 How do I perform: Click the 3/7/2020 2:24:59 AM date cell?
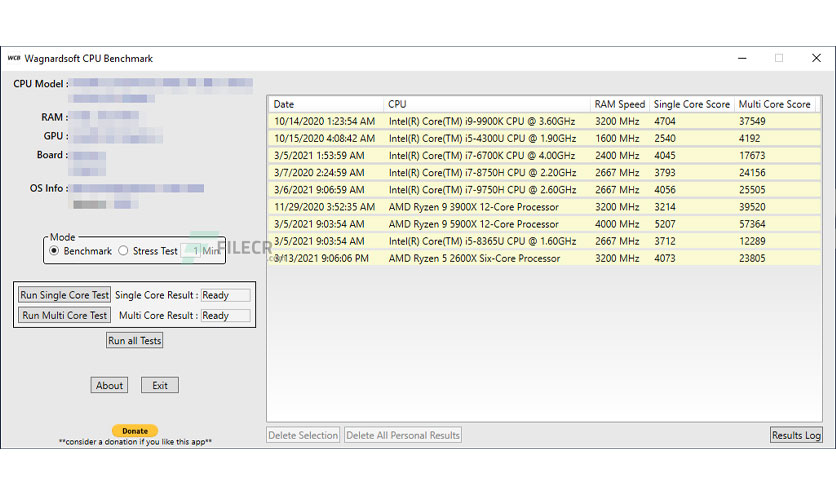tap(319, 172)
